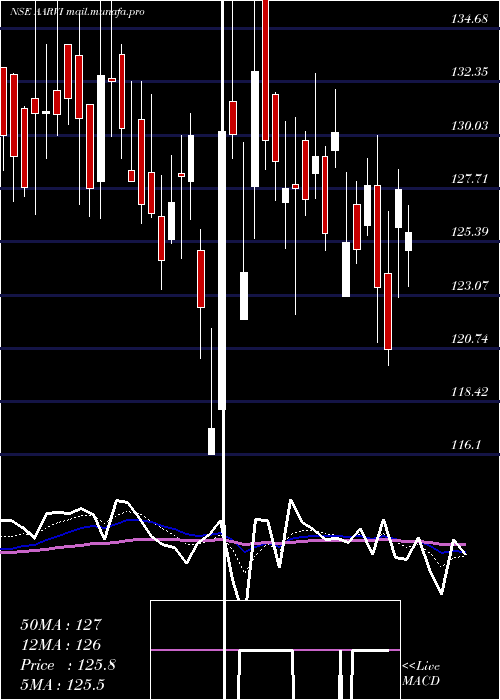The height and width of the screenshot is (700, 500).
Task: Click the MACD histogram panel
Action: pyautogui.click(x=275, y=650)
